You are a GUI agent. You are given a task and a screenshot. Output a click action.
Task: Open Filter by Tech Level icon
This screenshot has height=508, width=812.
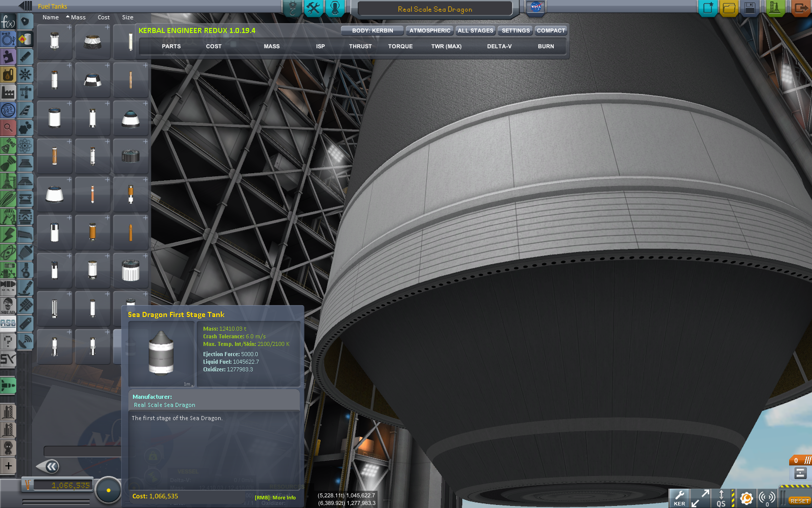point(8,110)
